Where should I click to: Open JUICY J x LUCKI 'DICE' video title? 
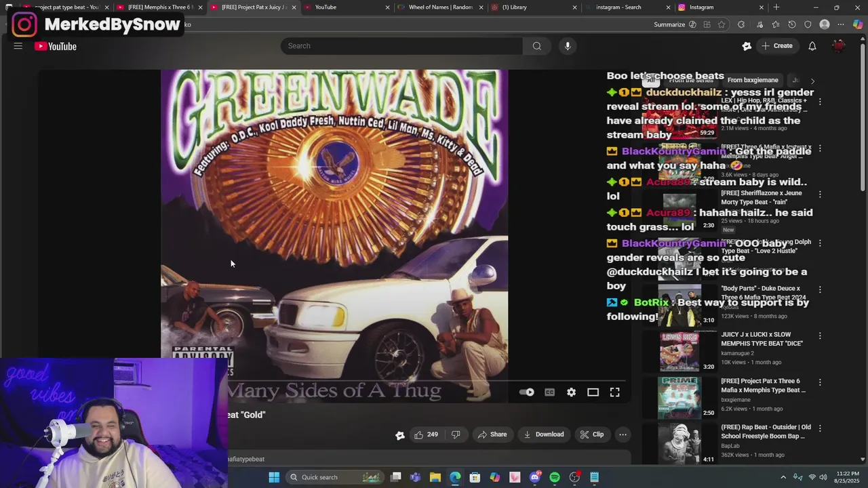pyautogui.click(x=762, y=339)
